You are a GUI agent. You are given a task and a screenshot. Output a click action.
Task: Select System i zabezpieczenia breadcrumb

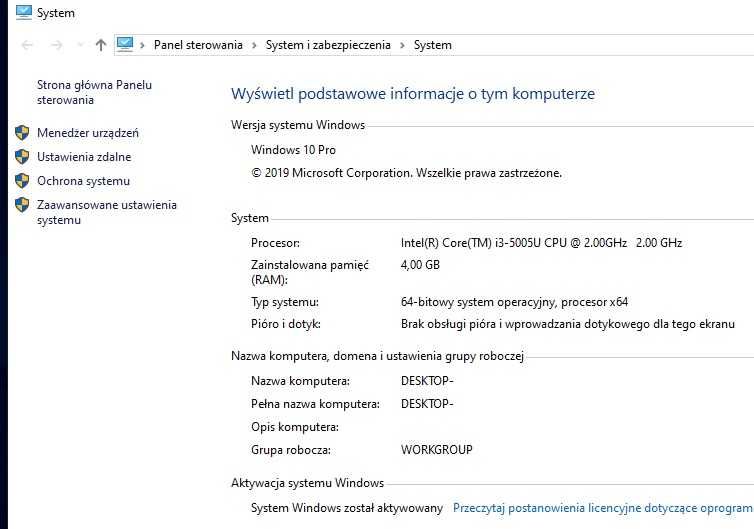(328, 45)
